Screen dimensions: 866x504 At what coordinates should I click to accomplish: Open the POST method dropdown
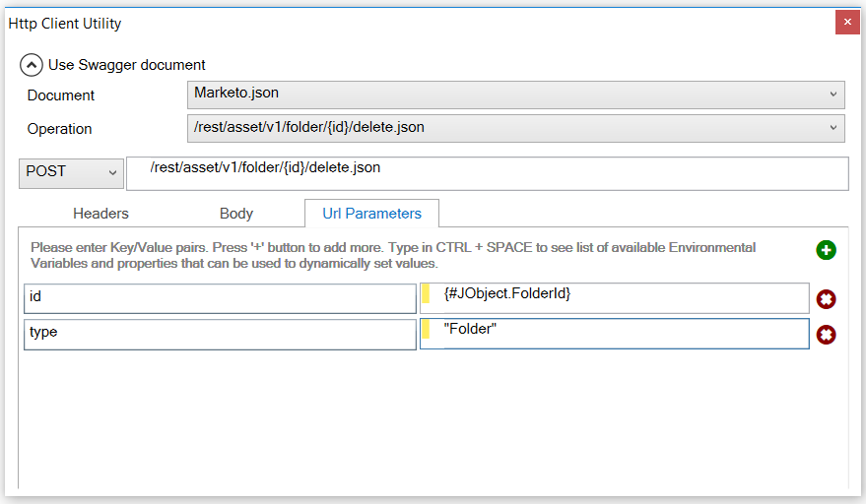click(71, 172)
